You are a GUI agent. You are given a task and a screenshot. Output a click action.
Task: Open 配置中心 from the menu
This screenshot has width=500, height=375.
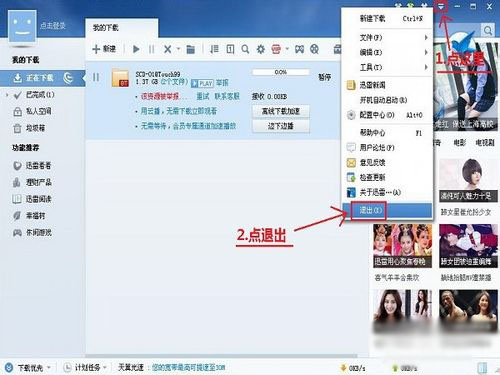(x=387, y=115)
